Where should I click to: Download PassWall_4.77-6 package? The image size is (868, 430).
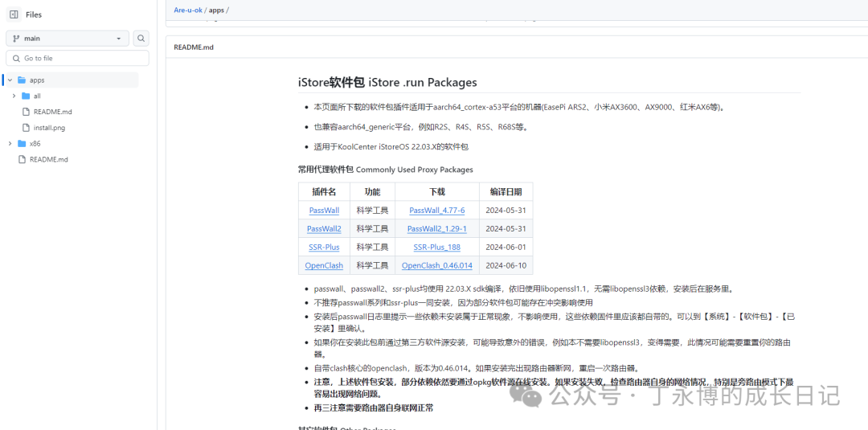click(x=436, y=211)
